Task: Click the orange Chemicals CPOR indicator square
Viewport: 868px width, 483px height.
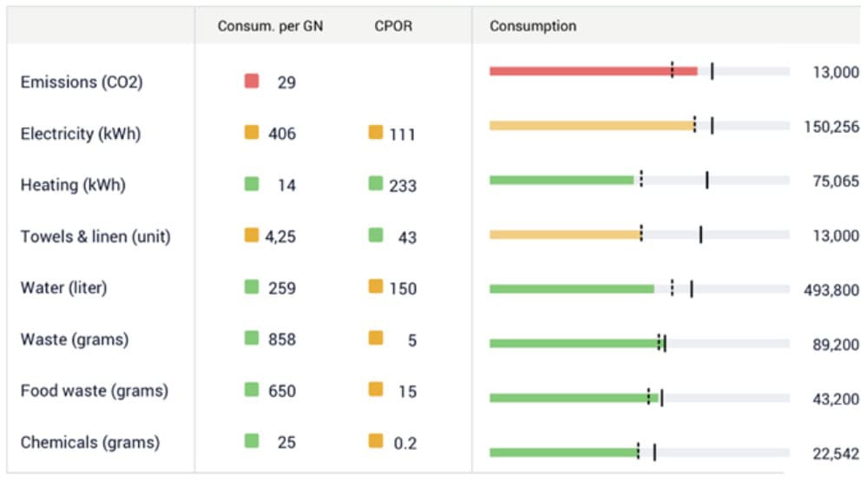Action: [376, 440]
